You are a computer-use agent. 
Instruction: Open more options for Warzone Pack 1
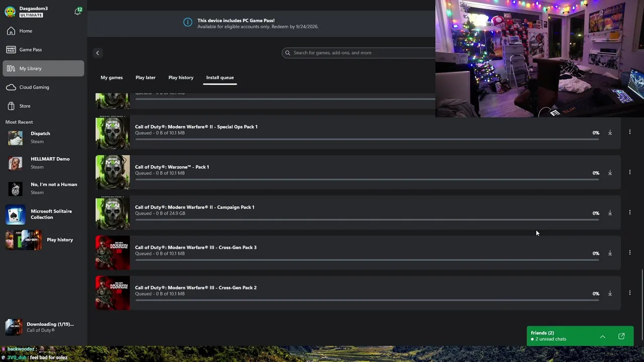coord(629,172)
